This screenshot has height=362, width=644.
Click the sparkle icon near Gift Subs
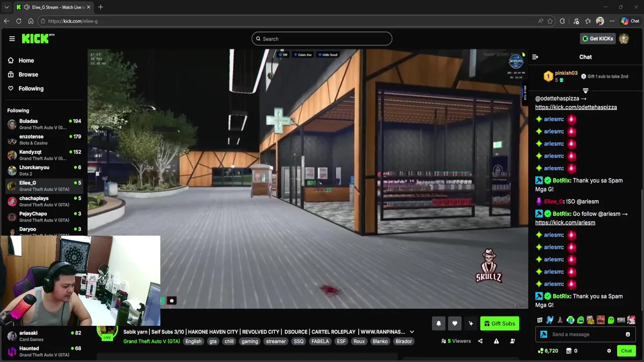pos(471,324)
